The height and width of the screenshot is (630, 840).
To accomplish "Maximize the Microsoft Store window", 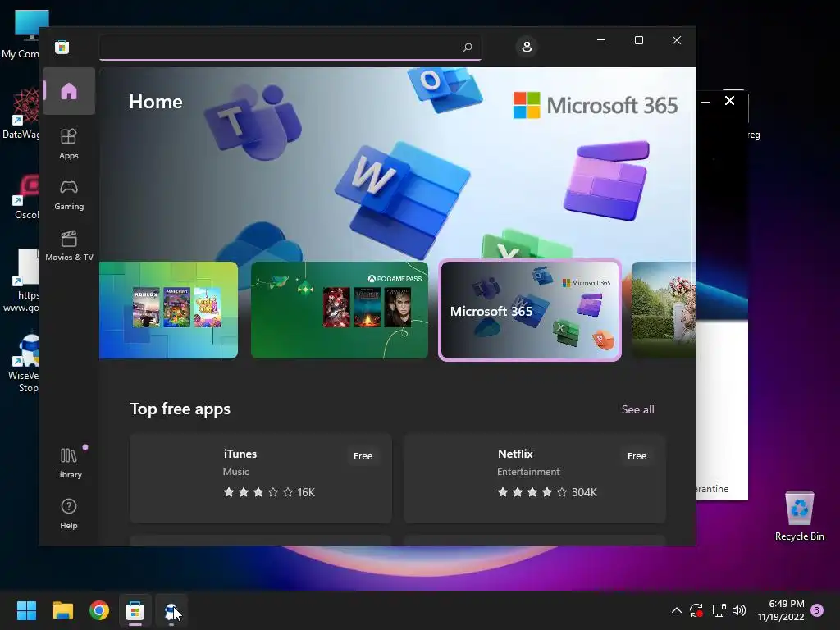I will coord(638,40).
